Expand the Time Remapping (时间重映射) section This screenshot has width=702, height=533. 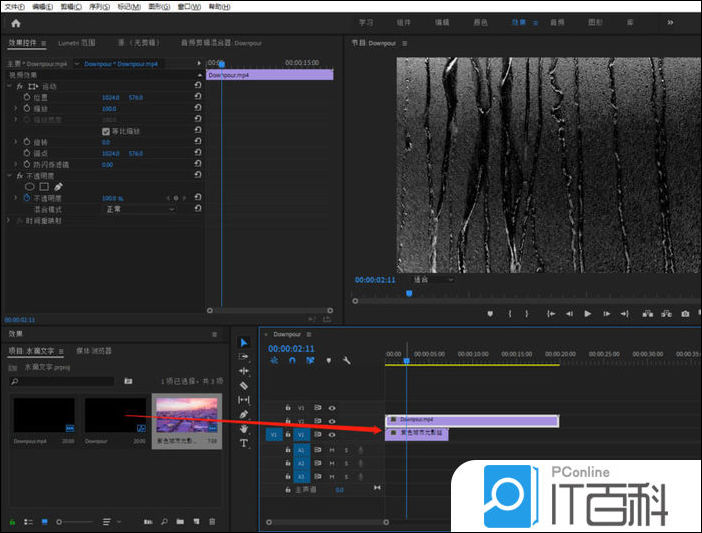[8, 220]
